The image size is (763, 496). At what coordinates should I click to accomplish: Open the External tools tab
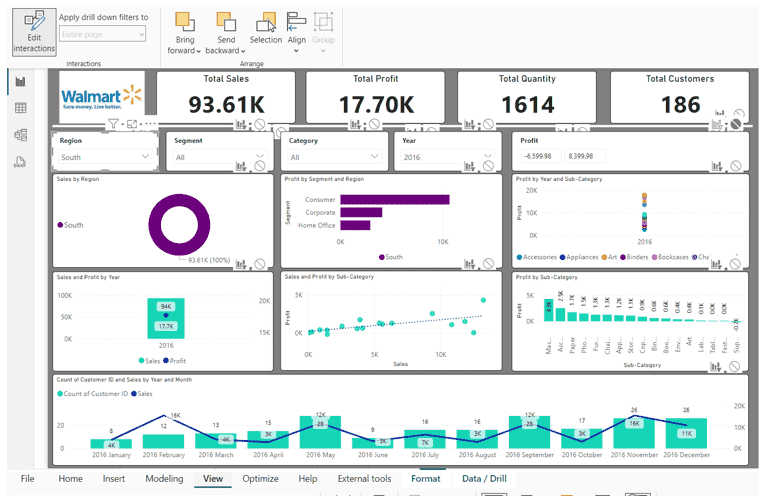coord(364,478)
